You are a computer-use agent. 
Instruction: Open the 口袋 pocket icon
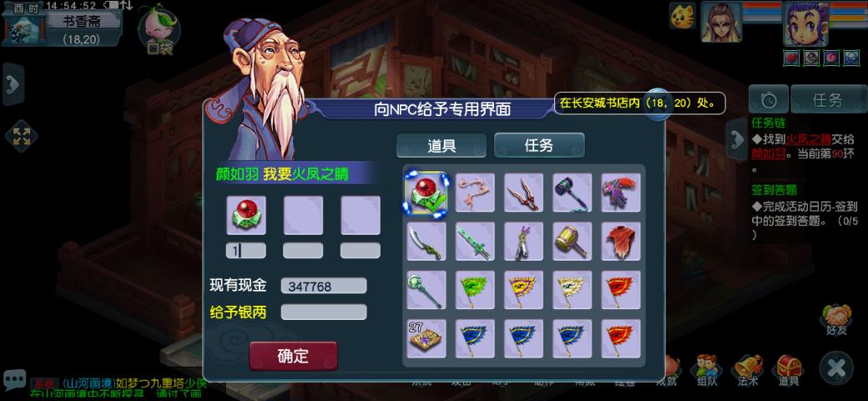(x=159, y=28)
